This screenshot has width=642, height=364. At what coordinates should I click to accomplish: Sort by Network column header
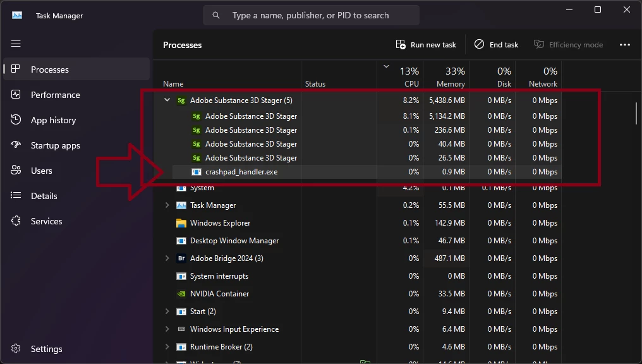pos(538,76)
